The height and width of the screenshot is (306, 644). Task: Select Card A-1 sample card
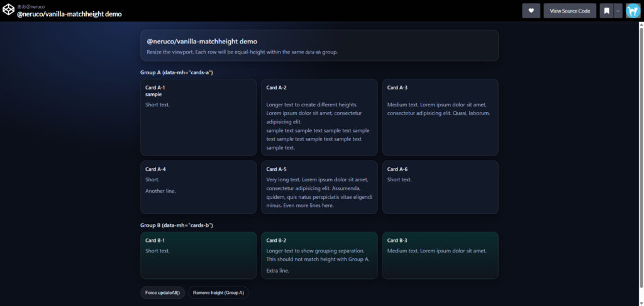click(198, 117)
